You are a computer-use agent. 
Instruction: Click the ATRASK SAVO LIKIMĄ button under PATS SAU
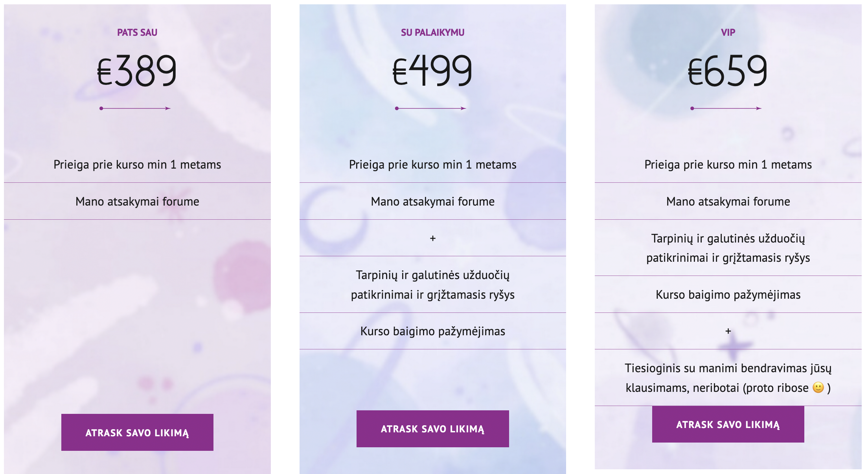pyautogui.click(x=137, y=432)
